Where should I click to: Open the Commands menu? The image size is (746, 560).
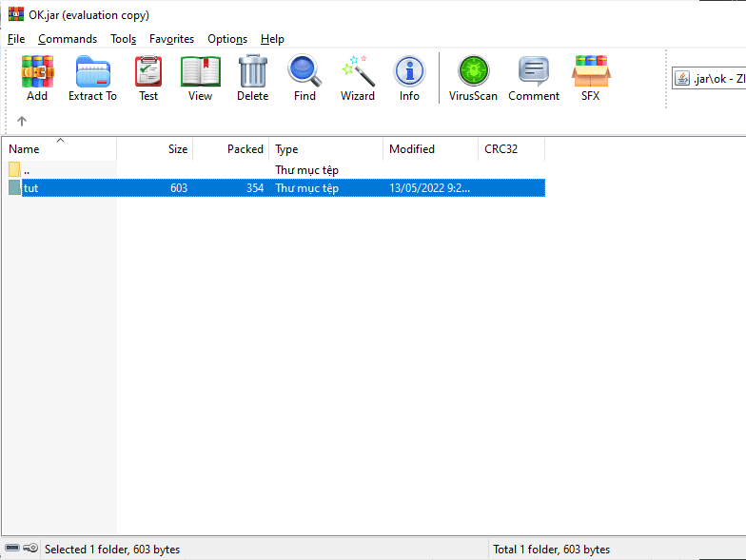68,39
